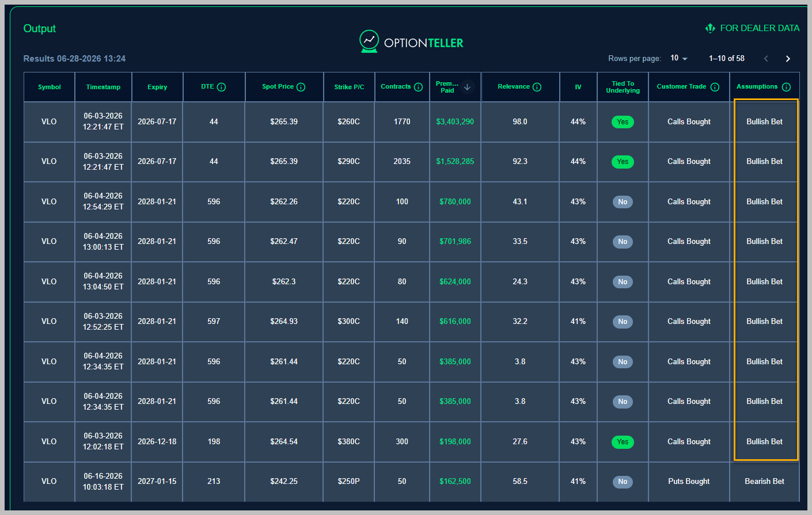Image resolution: width=812 pixels, height=515 pixels.
Task: Click the dealer data icon
Action: pyautogui.click(x=710, y=28)
